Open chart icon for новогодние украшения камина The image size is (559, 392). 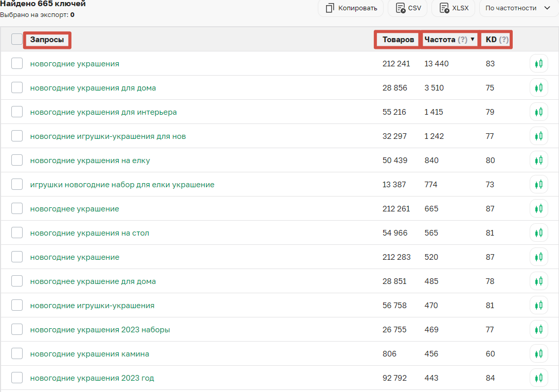coord(538,354)
